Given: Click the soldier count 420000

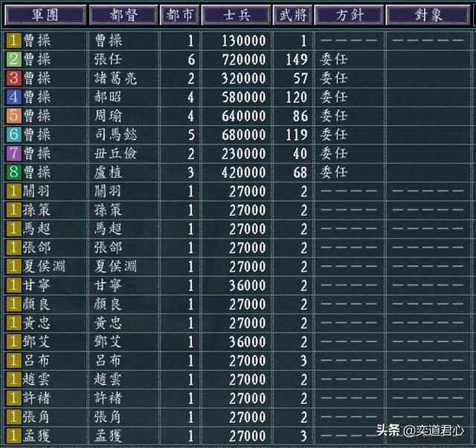Looking at the screenshot, I should point(243,173).
